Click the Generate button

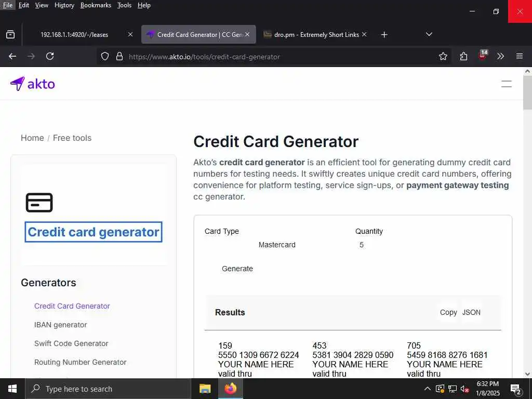point(237,269)
